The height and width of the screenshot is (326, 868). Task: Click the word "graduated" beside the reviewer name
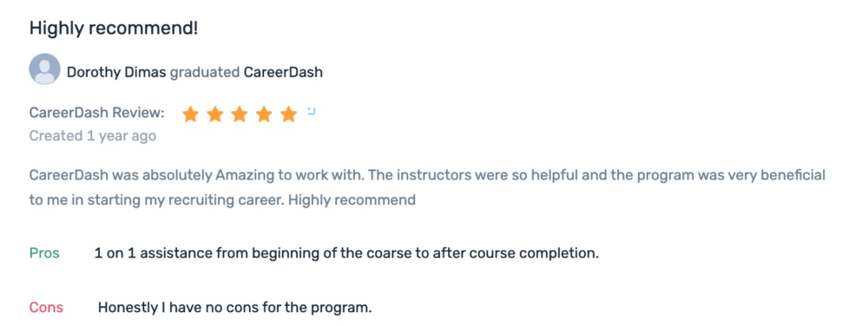click(205, 72)
